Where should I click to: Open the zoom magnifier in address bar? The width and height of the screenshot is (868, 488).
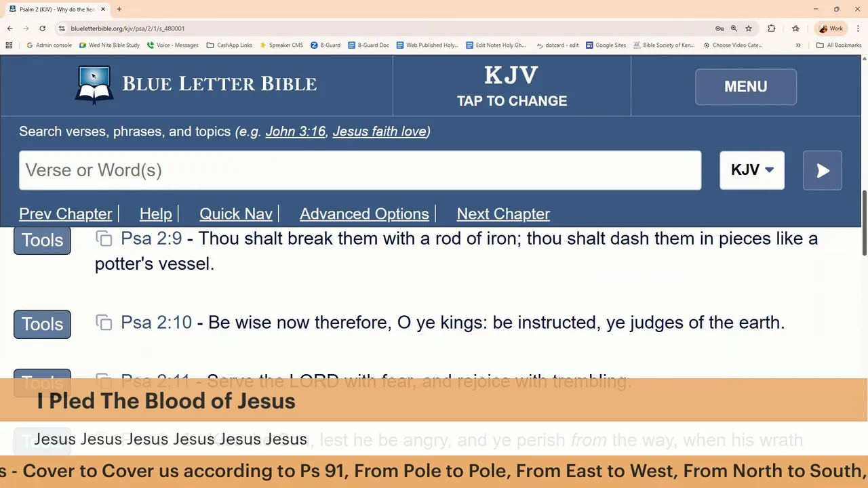click(x=734, y=28)
